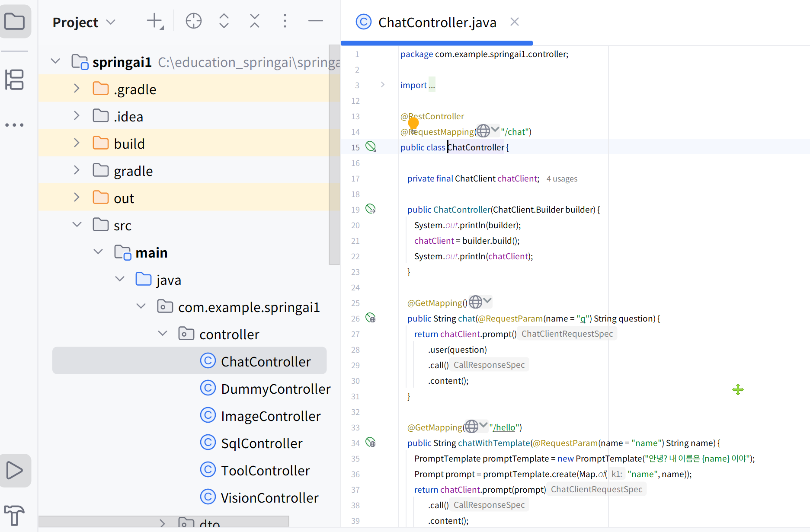Click the New File plus icon
Viewport: 810px width, 532px height.
click(x=155, y=21)
